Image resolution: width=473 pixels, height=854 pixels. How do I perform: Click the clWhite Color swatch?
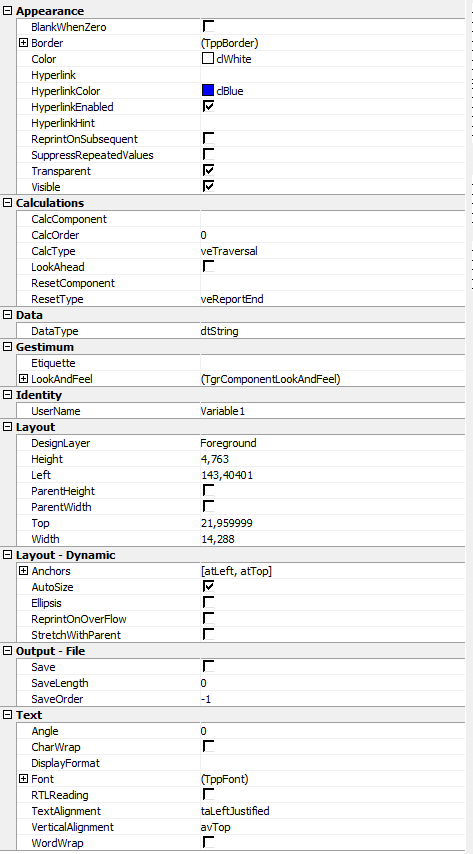pyautogui.click(x=208, y=58)
